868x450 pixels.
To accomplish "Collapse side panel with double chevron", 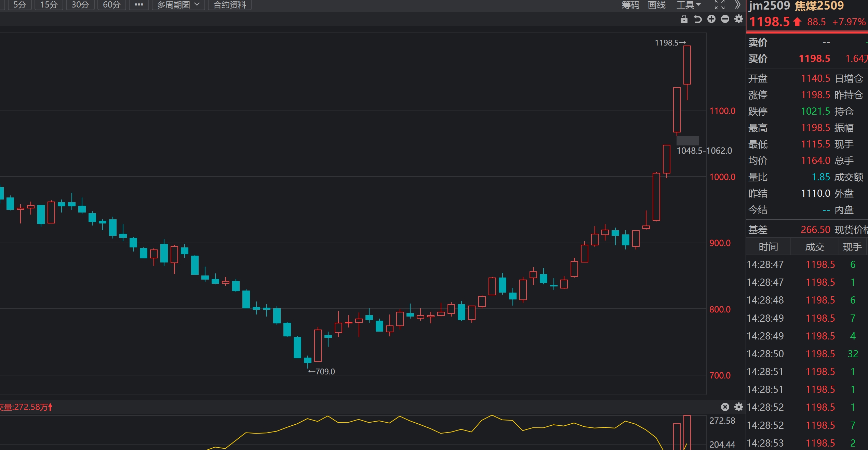I will click(x=737, y=5).
